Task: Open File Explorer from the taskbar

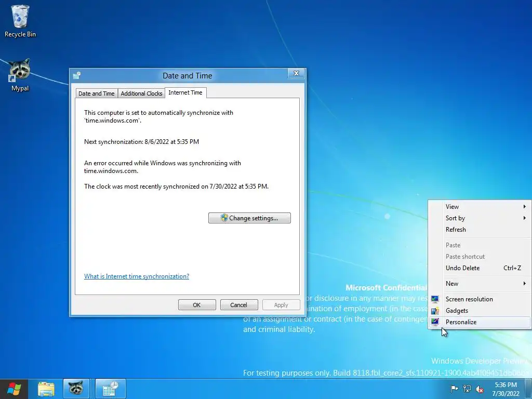Action: [46, 389]
